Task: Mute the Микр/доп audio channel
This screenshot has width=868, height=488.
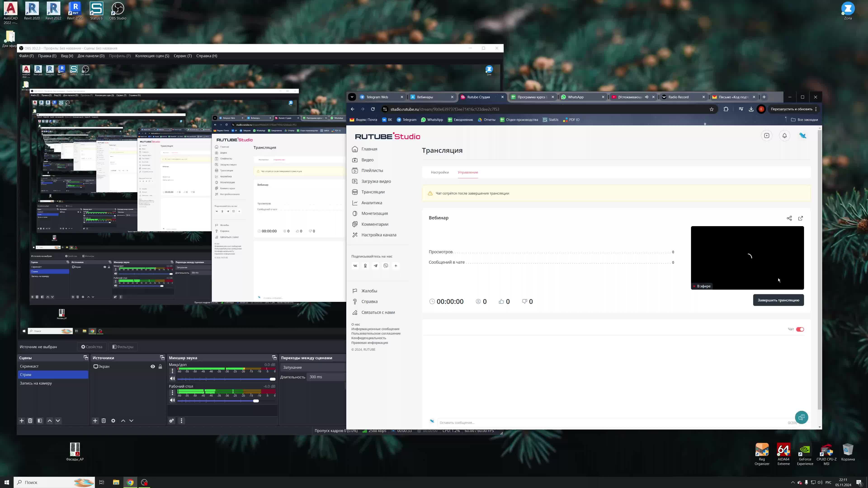Action: 172,379
